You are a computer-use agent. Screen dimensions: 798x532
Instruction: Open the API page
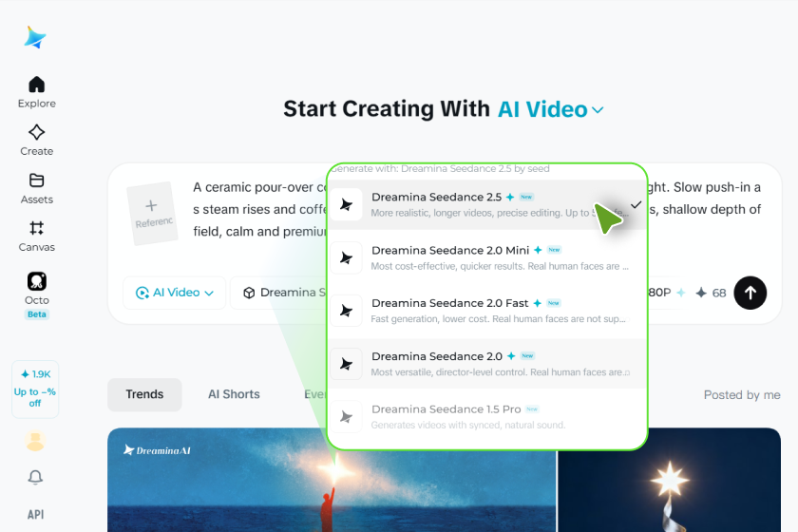36,514
